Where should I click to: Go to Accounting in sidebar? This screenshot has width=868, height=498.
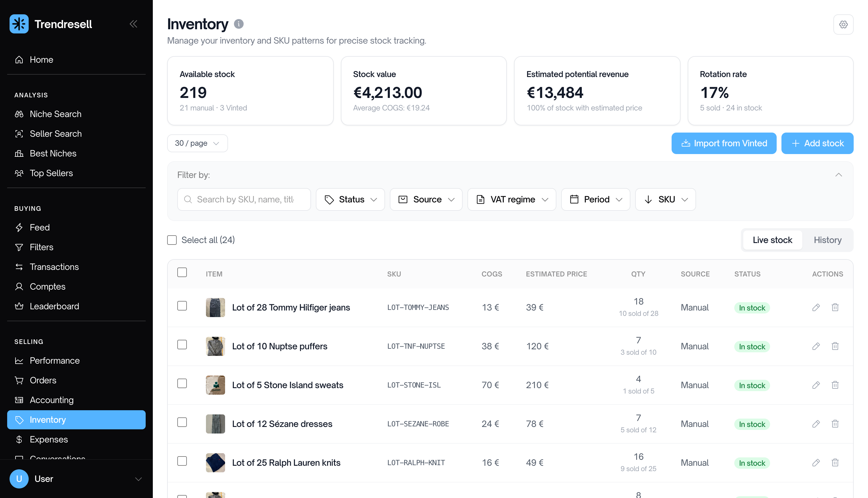coord(76,400)
